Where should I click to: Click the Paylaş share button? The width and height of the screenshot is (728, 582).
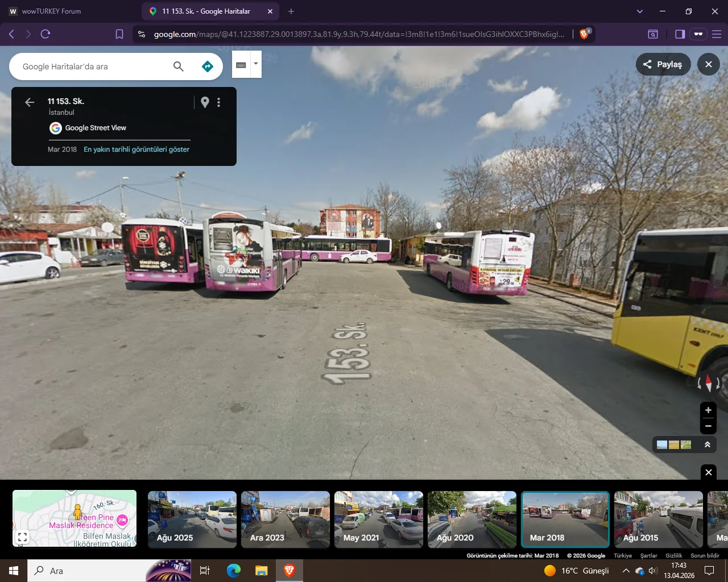pyautogui.click(x=663, y=64)
